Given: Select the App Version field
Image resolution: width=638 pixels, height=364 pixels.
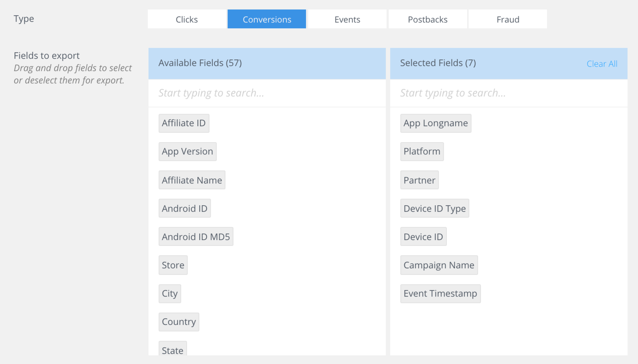Looking at the screenshot, I should click(187, 151).
